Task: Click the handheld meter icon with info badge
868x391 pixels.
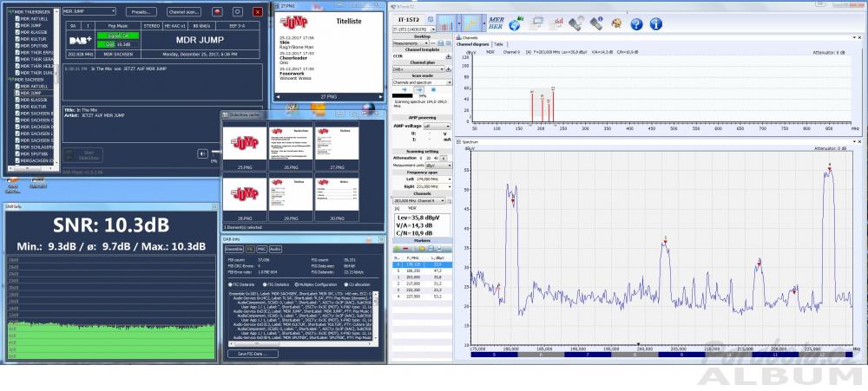Action: [x=596, y=23]
